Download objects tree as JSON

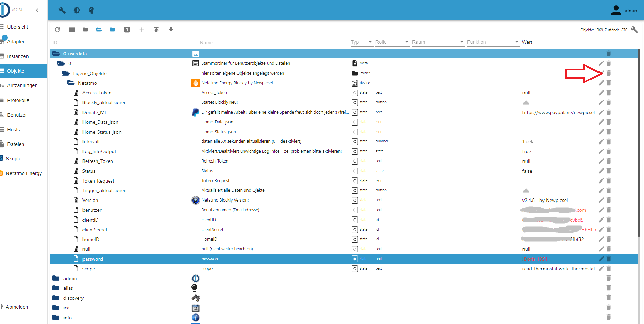pyautogui.click(x=171, y=30)
